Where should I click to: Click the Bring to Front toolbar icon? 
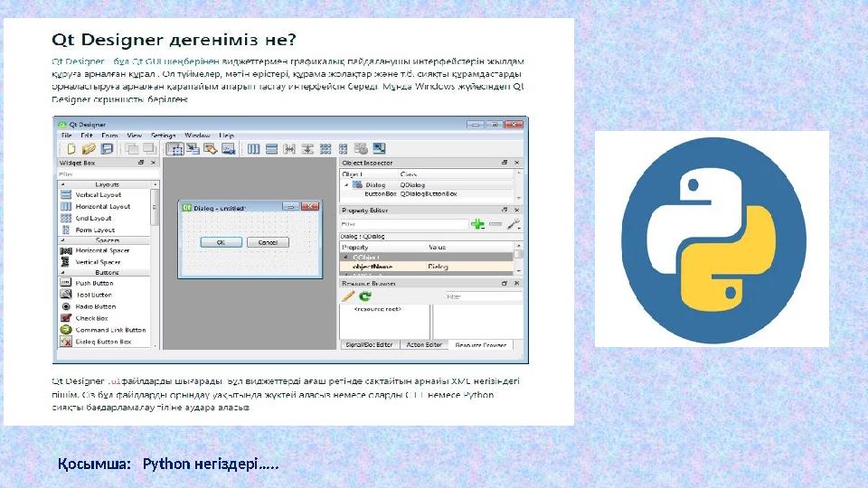[x=149, y=149]
